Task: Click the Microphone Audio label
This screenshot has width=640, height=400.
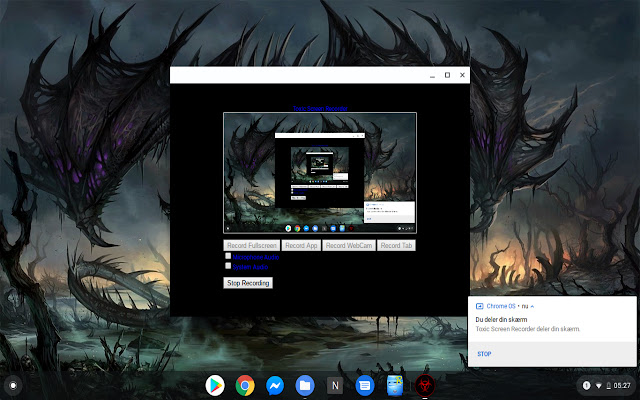Action: coord(256,257)
